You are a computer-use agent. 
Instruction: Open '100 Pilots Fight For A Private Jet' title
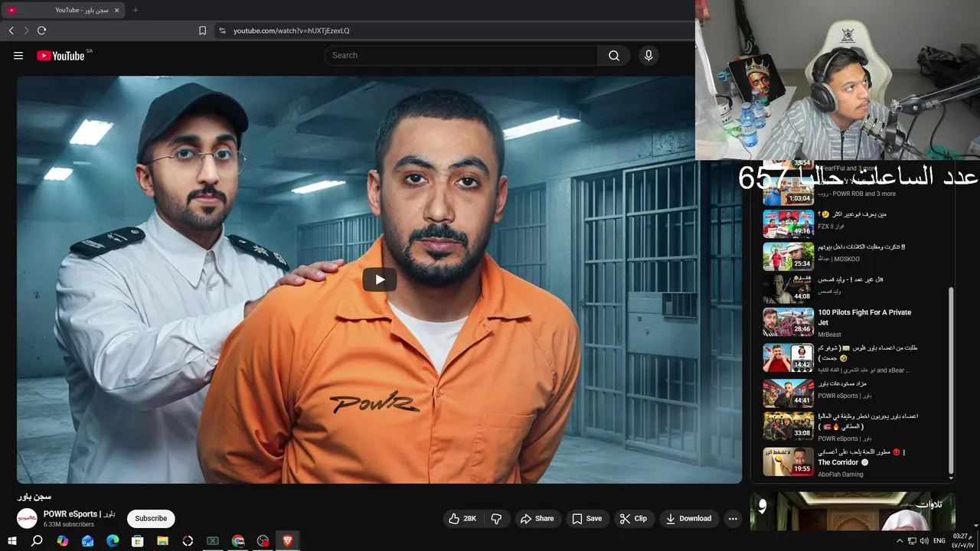pos(864,318)
